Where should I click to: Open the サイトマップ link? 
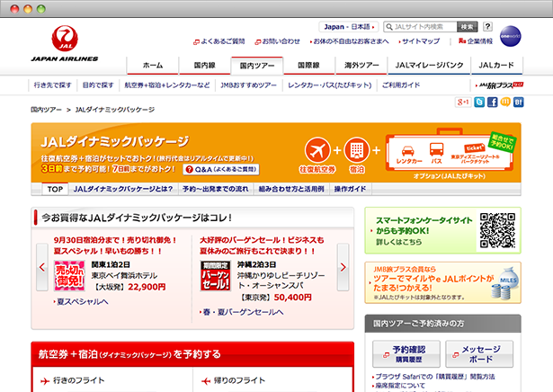419,41
